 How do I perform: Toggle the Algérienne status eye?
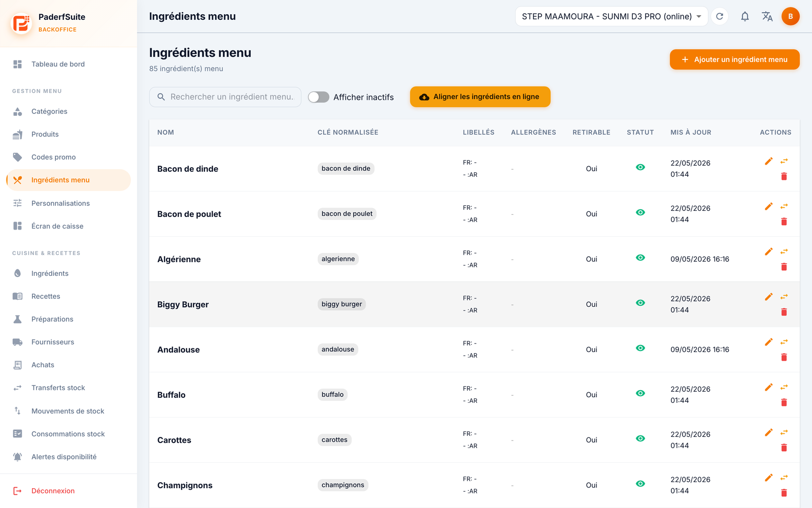[640, 258]
